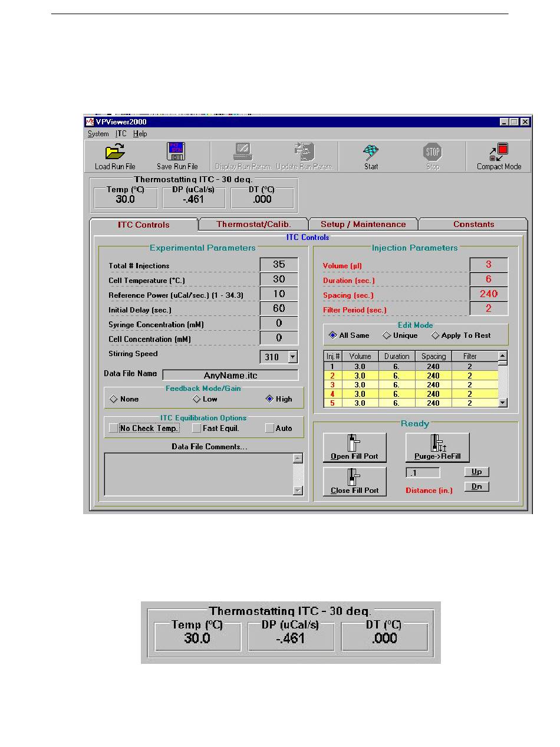This screenshot has height=747, width=560.
Task: Click the Close Fill Port button
Action: click(x=354, y=481)
